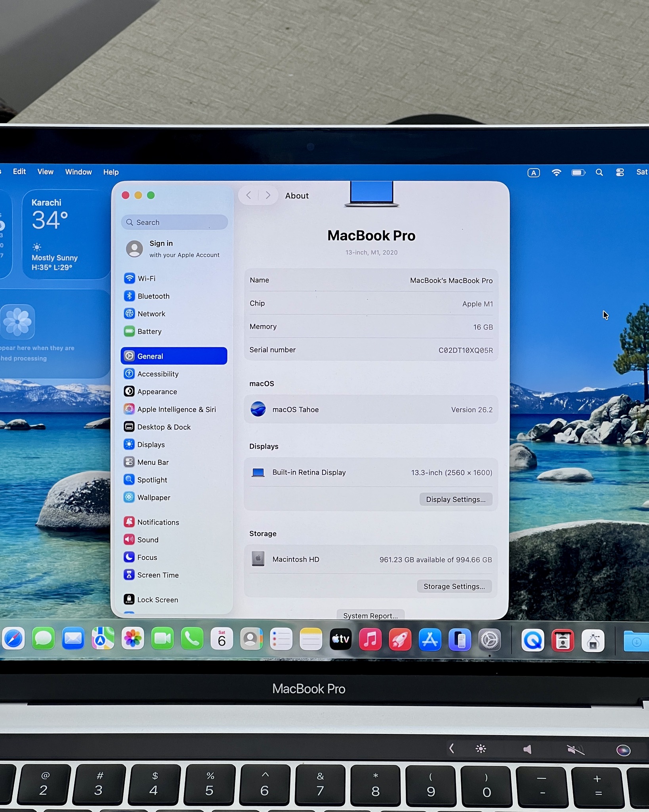Open the Downloads folder in Dock
Image resolution: width=649 pixels, height=812 pixels.
tap(636, 641)
